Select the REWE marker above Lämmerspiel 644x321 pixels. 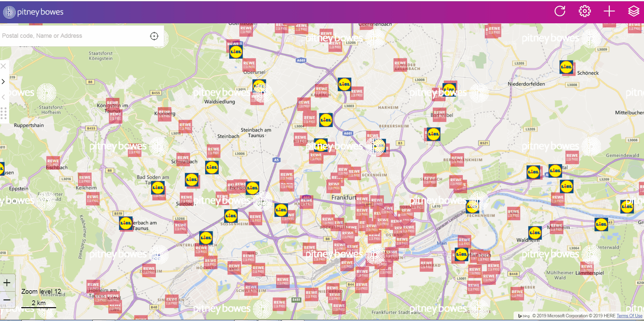[x=587, y=268]
